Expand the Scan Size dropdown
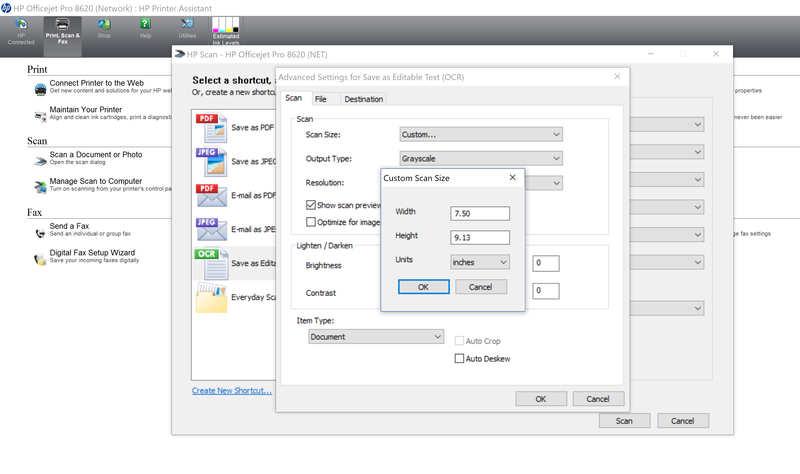Viewport: 800px width, 474px height. (x=481, y=134)
